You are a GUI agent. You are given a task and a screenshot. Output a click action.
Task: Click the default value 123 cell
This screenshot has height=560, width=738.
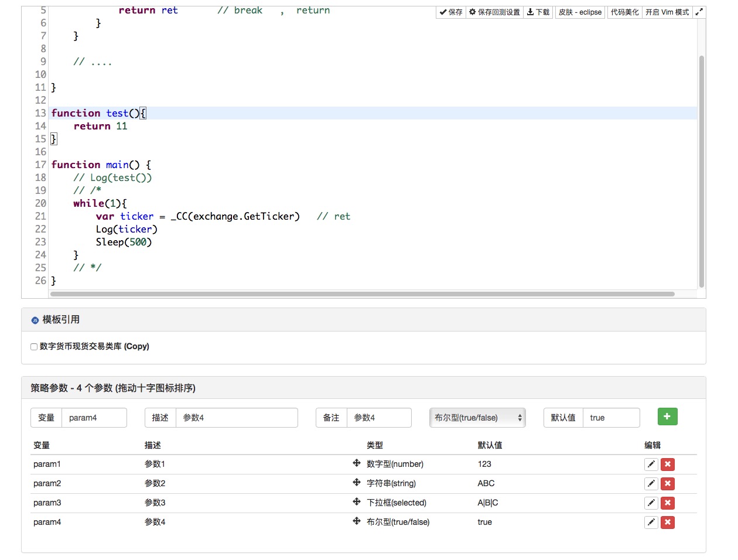tap(484, 464)
